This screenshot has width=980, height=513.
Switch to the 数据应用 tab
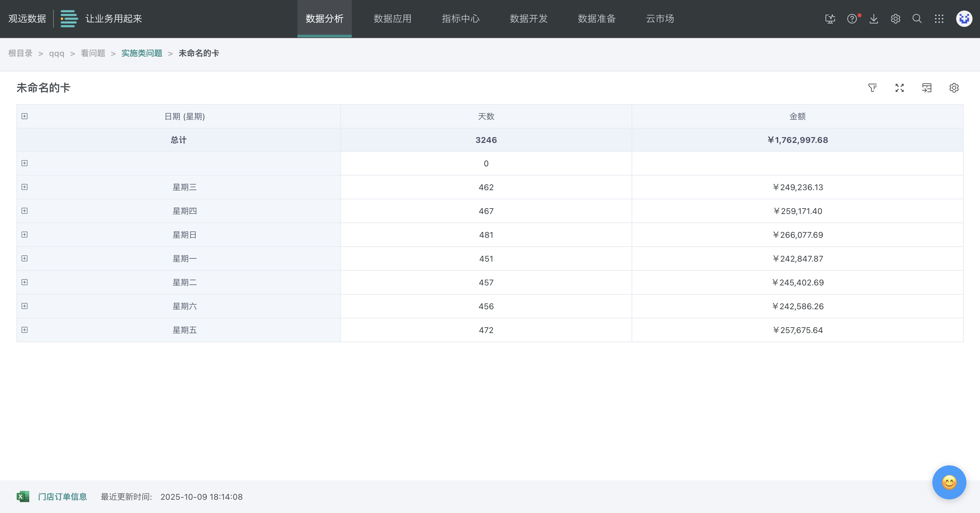[392, 19]
